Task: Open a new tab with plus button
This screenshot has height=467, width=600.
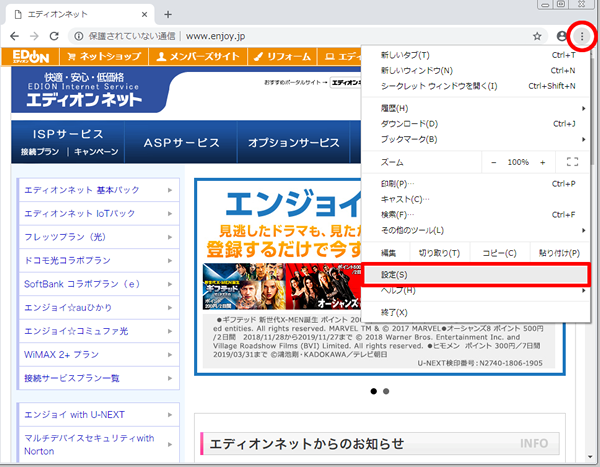Action: (168, 15)
